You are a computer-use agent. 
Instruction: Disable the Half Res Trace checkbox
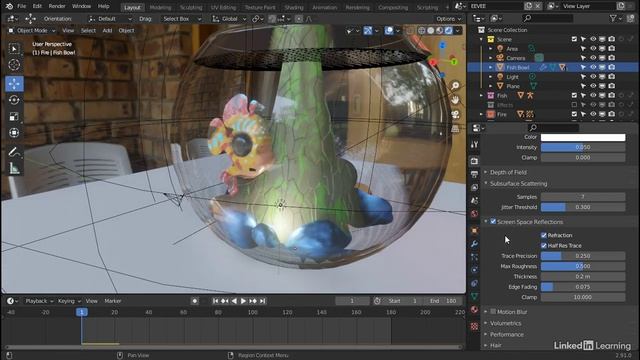(544, 245)
